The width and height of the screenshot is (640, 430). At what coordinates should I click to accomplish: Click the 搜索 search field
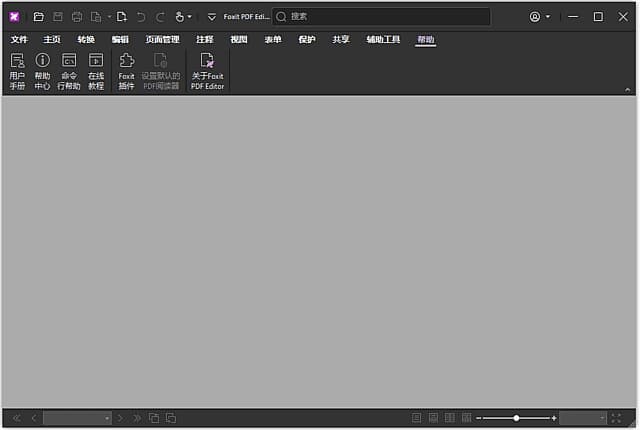[380, 17]
